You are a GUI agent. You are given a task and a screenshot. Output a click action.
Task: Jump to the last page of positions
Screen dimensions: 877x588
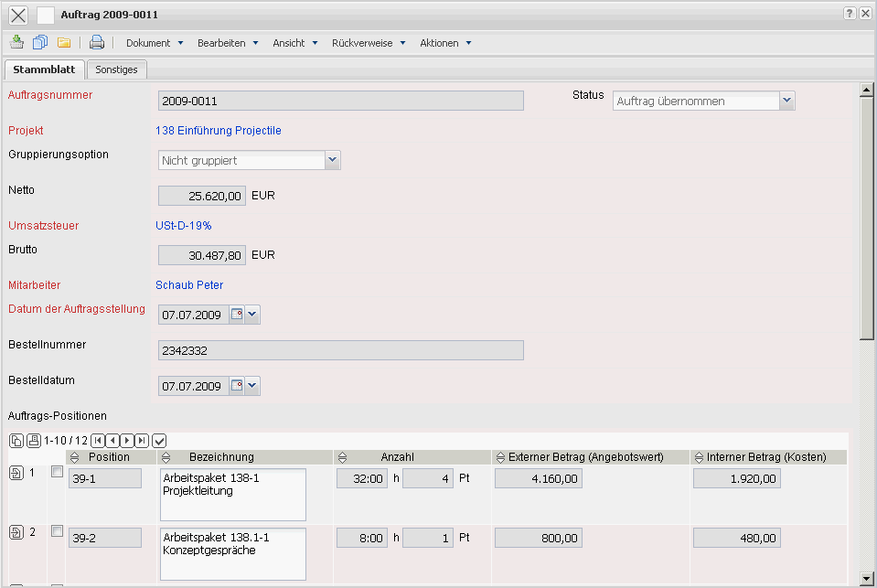coord(142,441)
